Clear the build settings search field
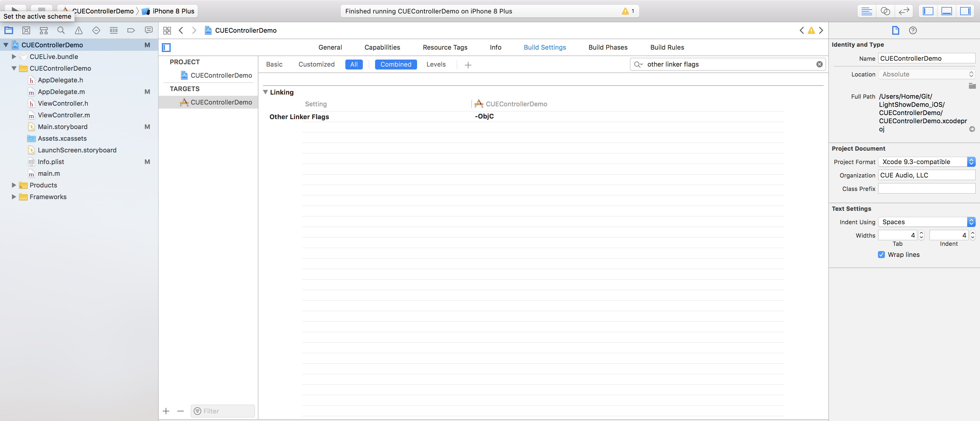 click(x=820, y=64)
